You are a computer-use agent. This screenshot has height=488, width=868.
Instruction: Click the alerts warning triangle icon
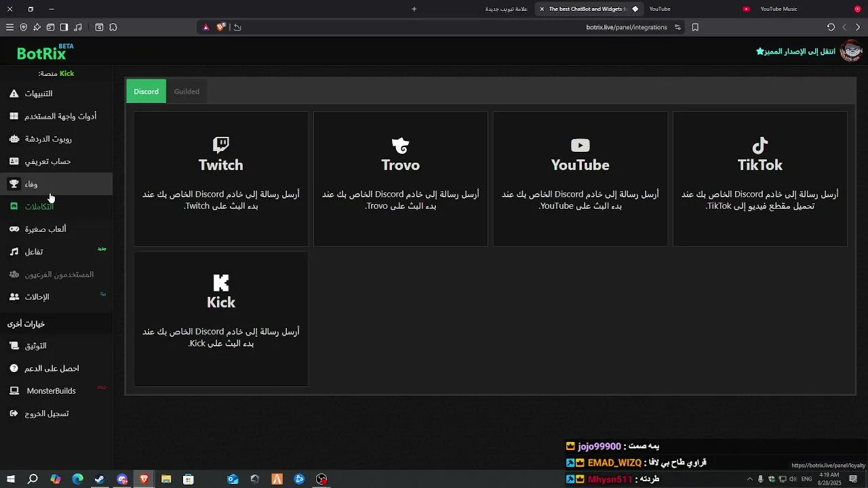14,94
